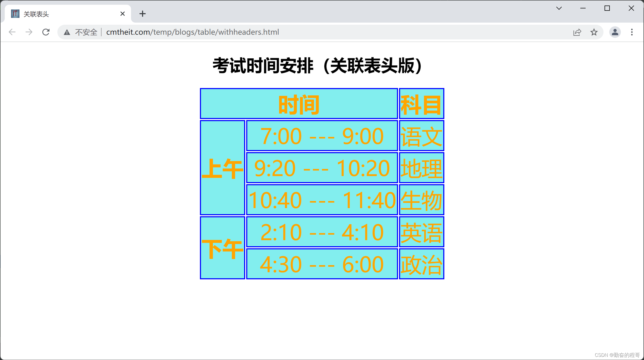Open a new tab with plus button
This screenshot has height=360, width=644.
(x=143, y=14)
